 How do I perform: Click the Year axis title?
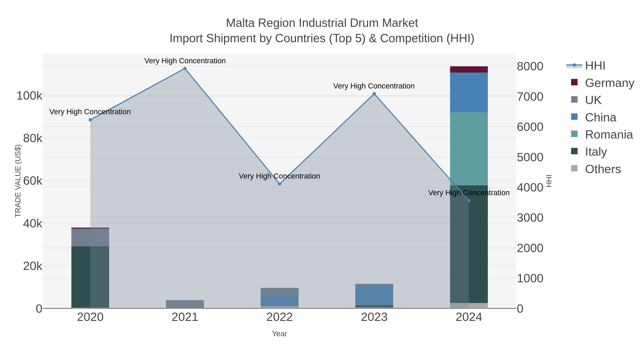[x=279, y=334]
